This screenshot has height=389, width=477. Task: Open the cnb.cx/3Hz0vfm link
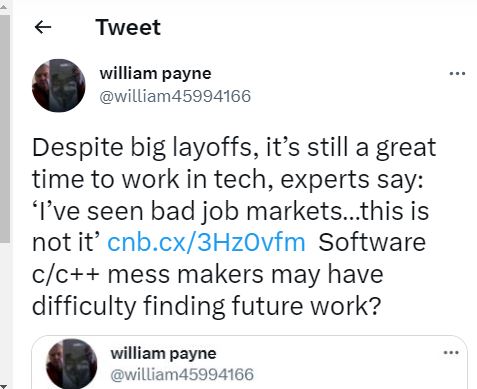click(206, 242)
